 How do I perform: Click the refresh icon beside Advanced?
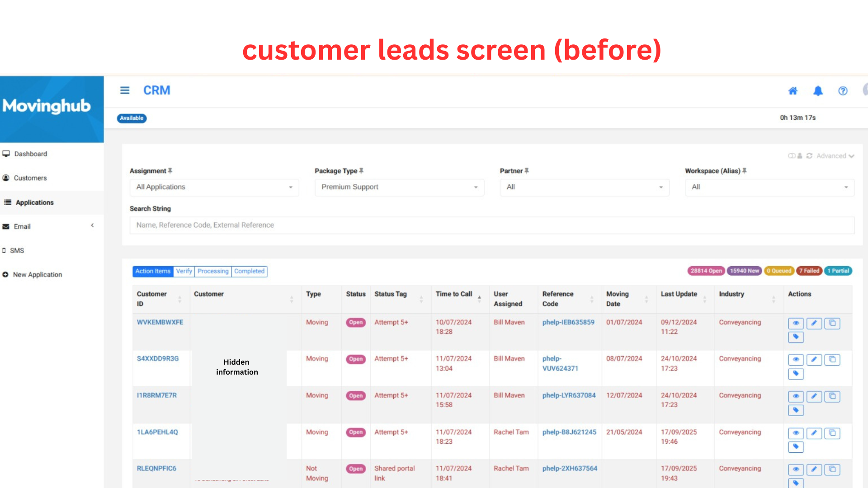tap(809, 156)
